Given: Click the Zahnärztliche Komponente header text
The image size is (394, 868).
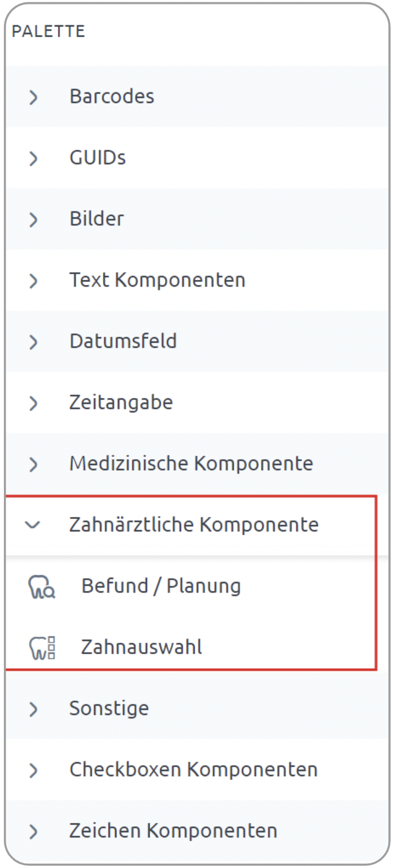Looking at the screenshot, I should (194, 524).
